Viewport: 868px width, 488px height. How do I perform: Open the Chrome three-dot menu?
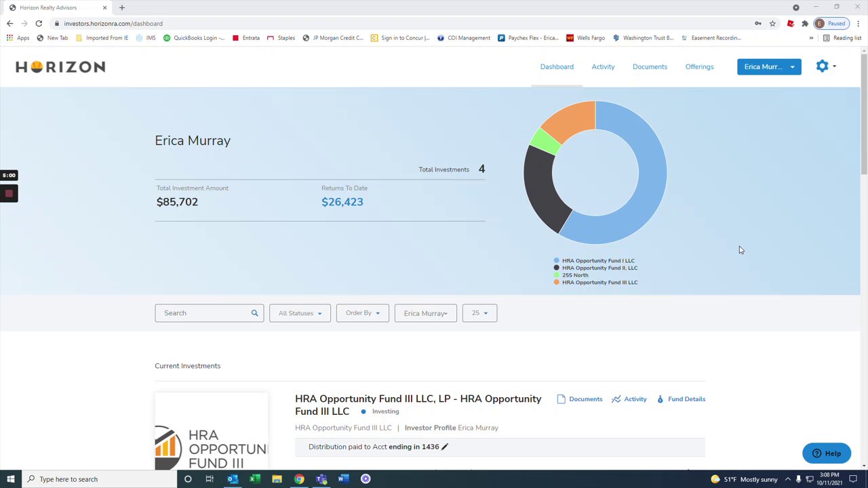coord(859,24)
